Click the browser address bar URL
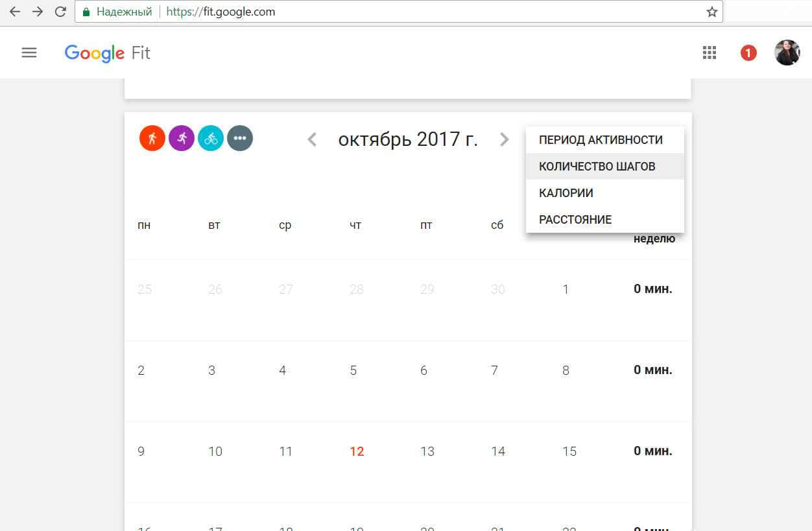This screenshot has height=531, width=812. pos(389,12)
